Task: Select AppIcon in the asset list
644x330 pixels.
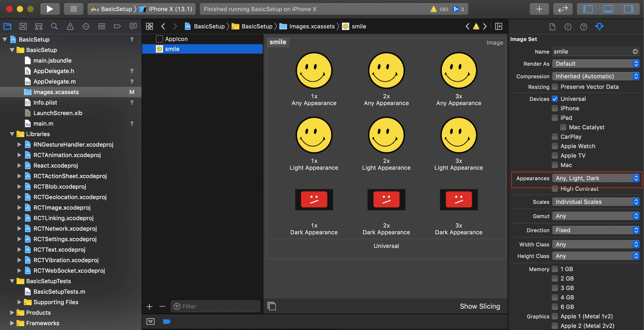Action: (176, 39)
